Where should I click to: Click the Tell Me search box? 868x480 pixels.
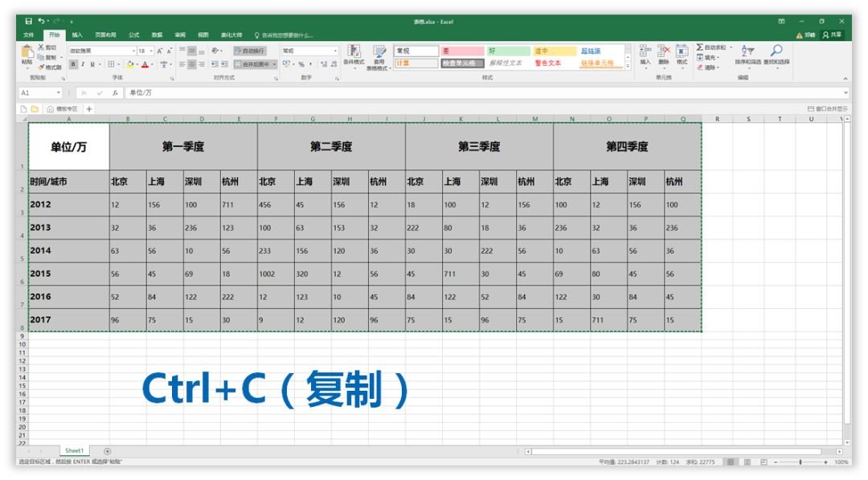pyautogui.click(x=284, y=35)
